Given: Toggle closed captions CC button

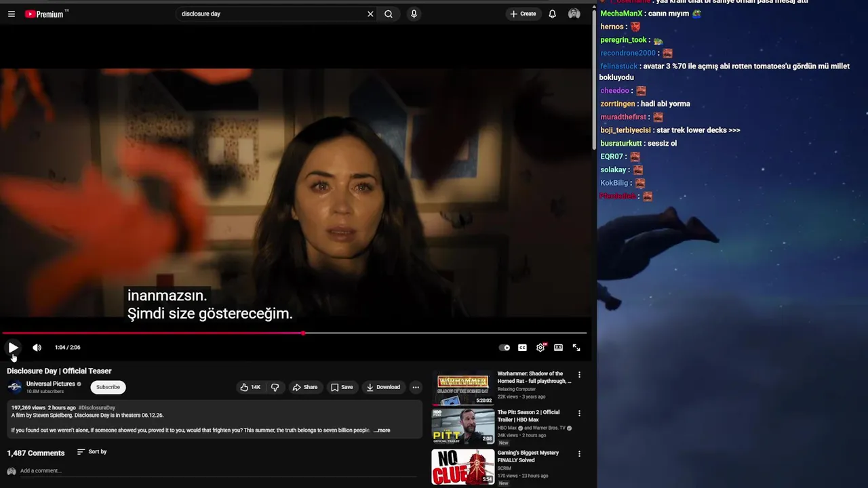Looking at the screenshot, I should tap(522, 348).
